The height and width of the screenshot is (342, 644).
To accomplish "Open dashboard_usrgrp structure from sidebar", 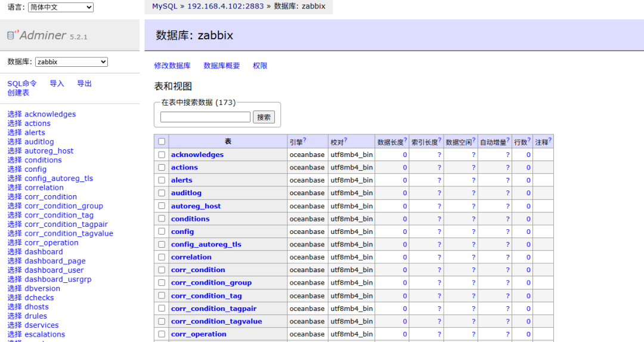I will [x=58, y=279].
